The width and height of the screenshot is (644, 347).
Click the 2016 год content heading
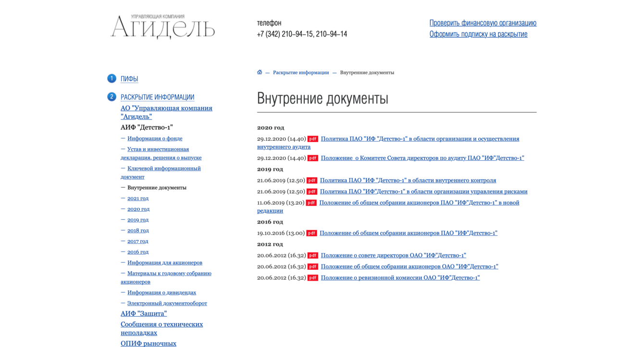point(270,222)
